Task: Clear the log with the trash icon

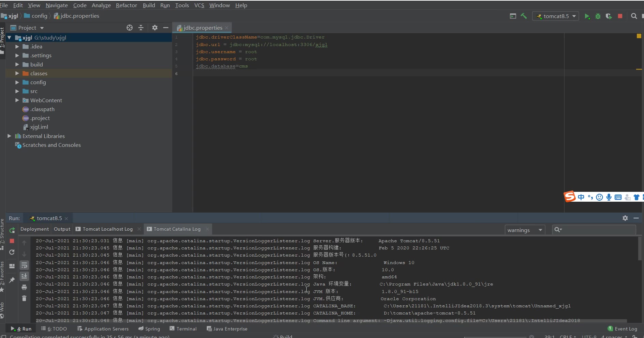Action: (24, 298)
